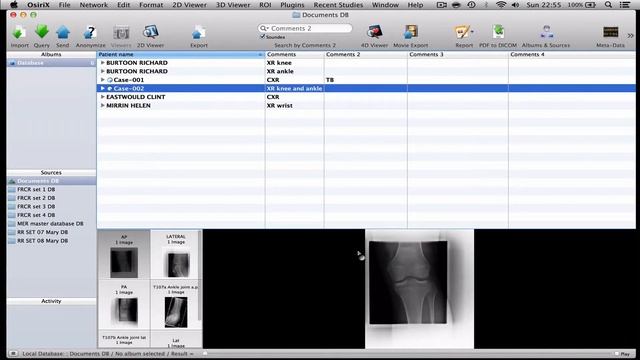Viewport: 640px width, 360px height.
Task: Open the search field criteria dropdown
Action: coord(264,28)
